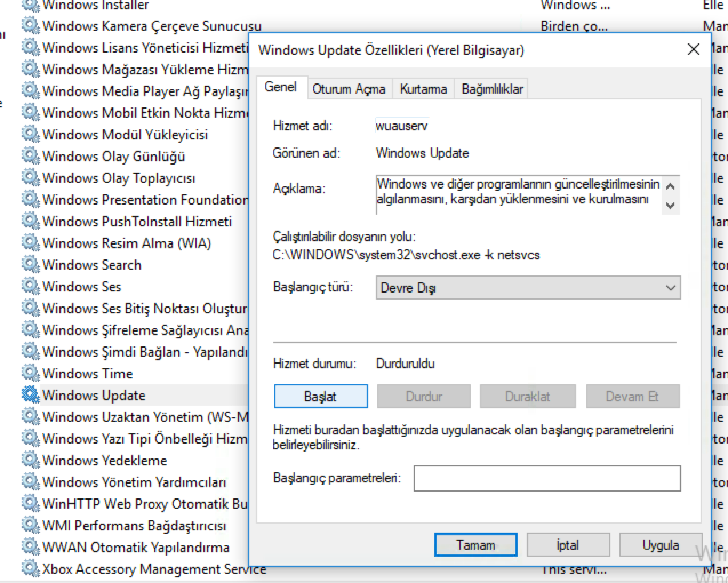Click gear icon for Windows Lisans Yöneticisi Hizmeti
728x583 pixels.
pyautogui.click(x=30, y=47)
